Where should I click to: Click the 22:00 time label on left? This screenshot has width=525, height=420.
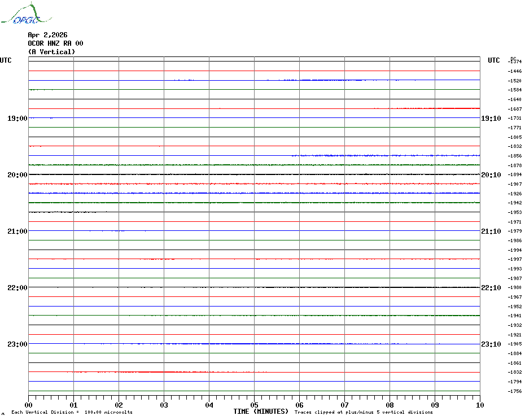(x=17, y=288)
